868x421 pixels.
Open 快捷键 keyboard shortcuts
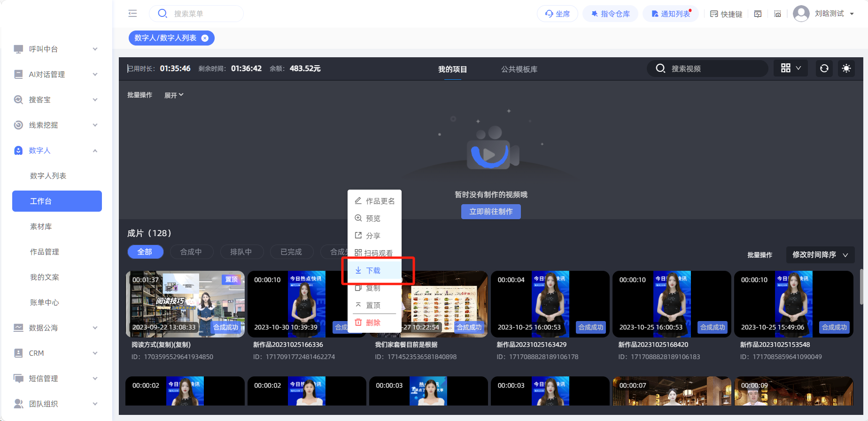726,14
